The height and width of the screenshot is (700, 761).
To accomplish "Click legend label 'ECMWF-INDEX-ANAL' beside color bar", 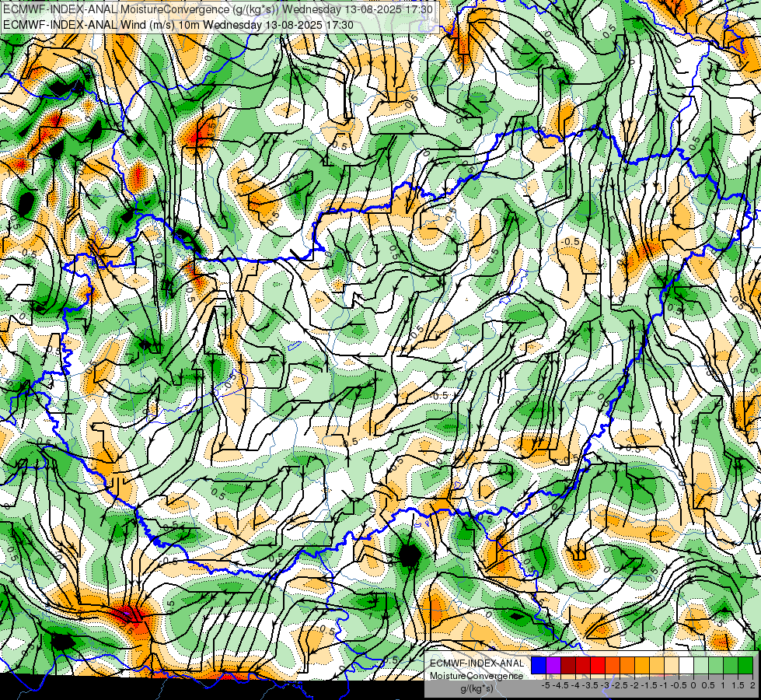I will click(x=476, y=663).
